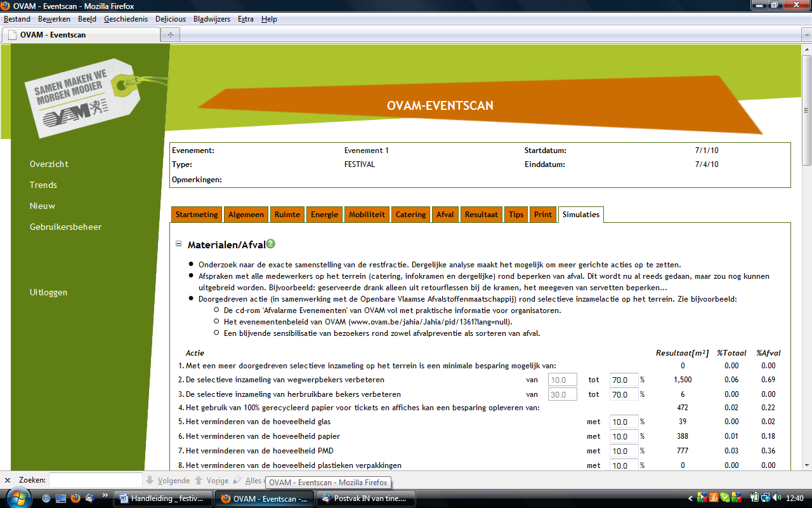Click the clock showing 12:40
Viewport: 812px width, 508px height.
coord(796,498)
